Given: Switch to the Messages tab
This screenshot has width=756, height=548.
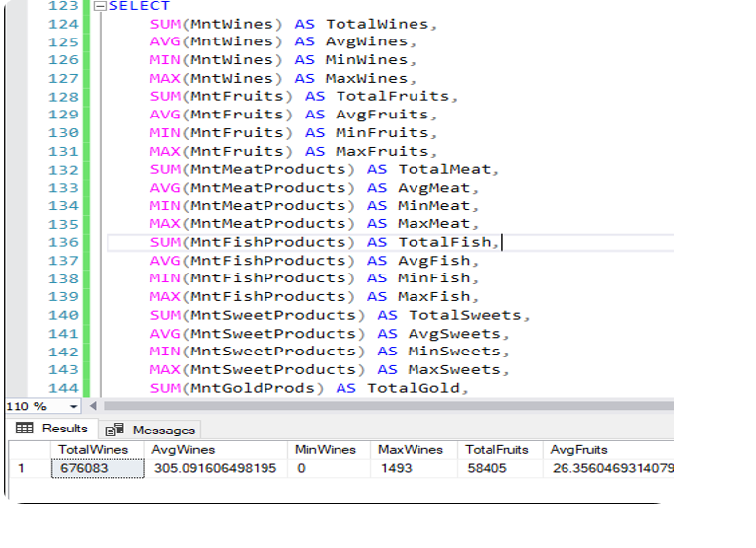Looking at the screenshot, I should [x=150, y=430].
